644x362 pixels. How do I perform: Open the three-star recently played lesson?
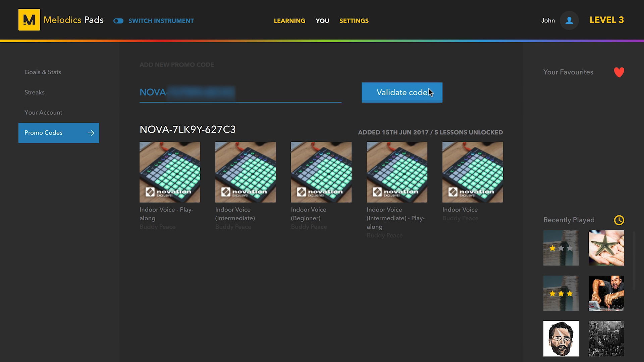point(561,293)
